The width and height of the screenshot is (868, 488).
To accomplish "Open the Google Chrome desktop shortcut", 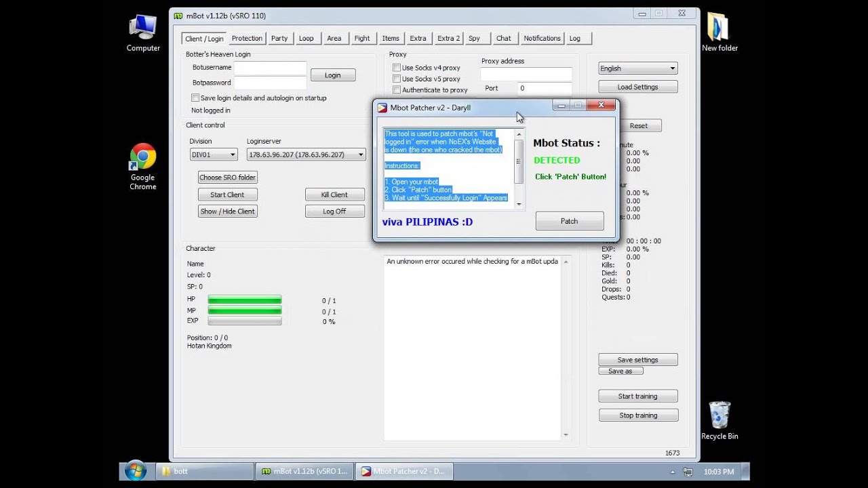I will coord(143,167).
